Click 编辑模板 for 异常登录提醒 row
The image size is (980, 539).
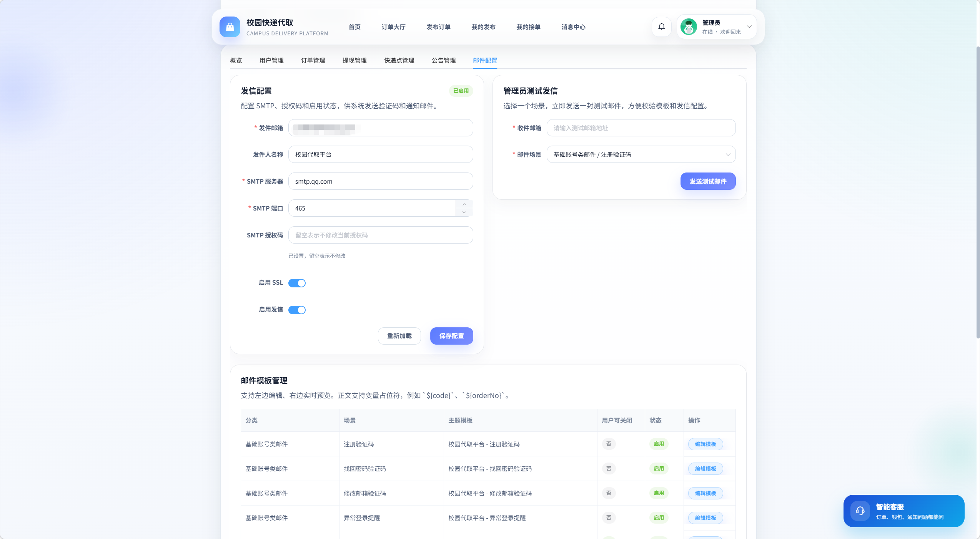coord(705,517)
